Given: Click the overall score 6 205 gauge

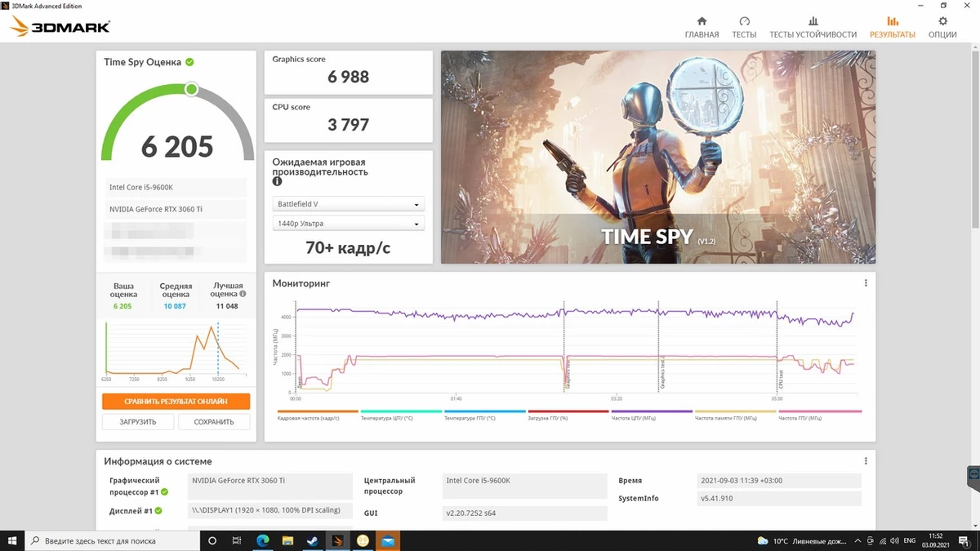Looking at the screenshot, I should coord(177,122).
